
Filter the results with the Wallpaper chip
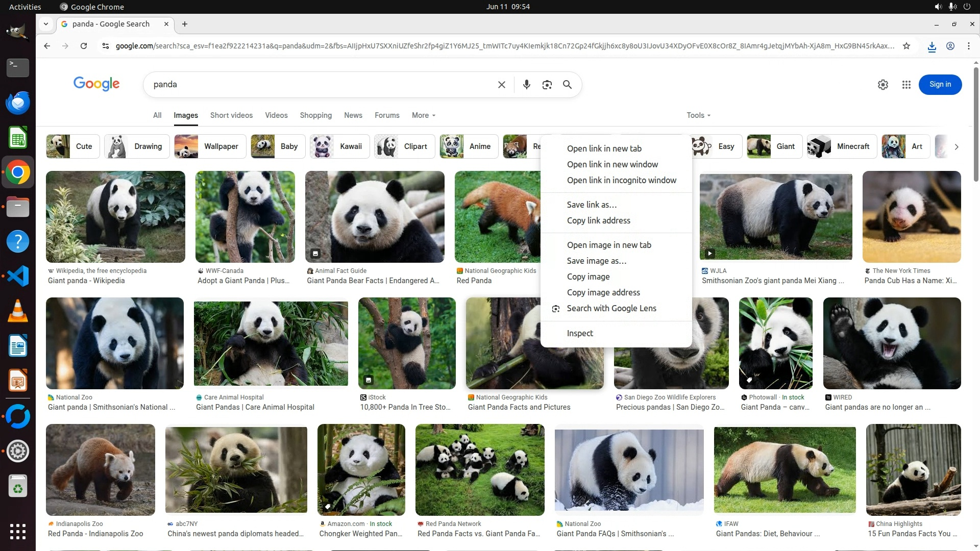click(210, 146)
